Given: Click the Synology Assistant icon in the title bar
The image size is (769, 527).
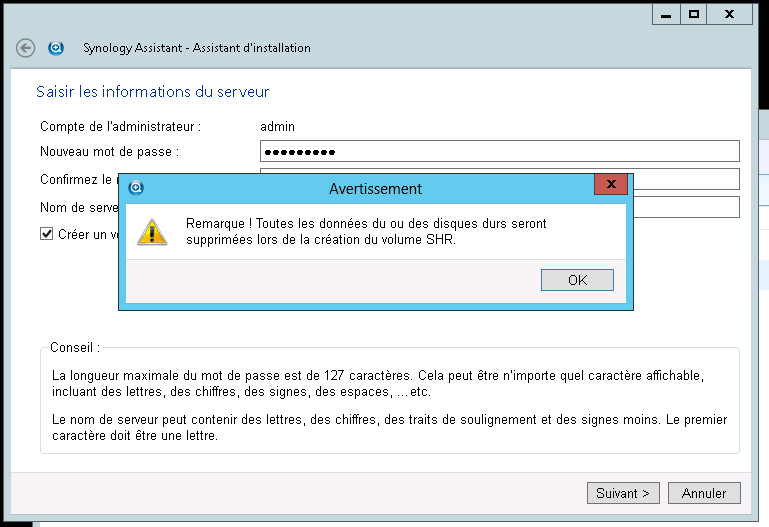Looking at the screenshot, I should (56, 48).
